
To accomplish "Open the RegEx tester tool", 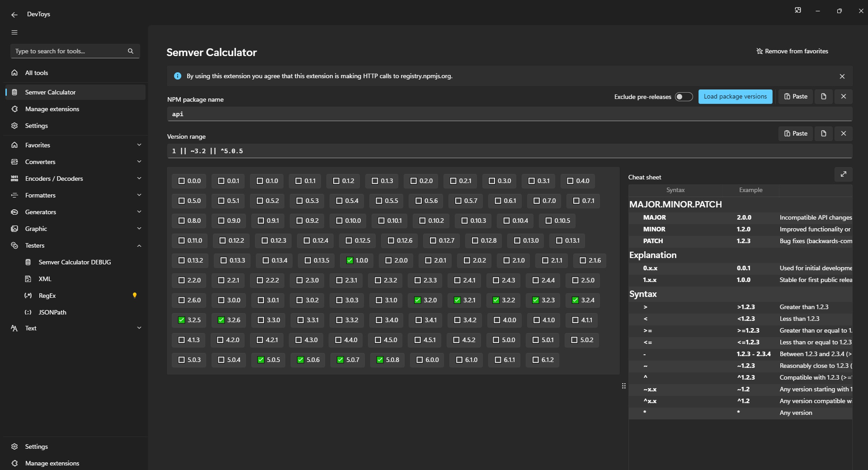I will pos(75,296).
